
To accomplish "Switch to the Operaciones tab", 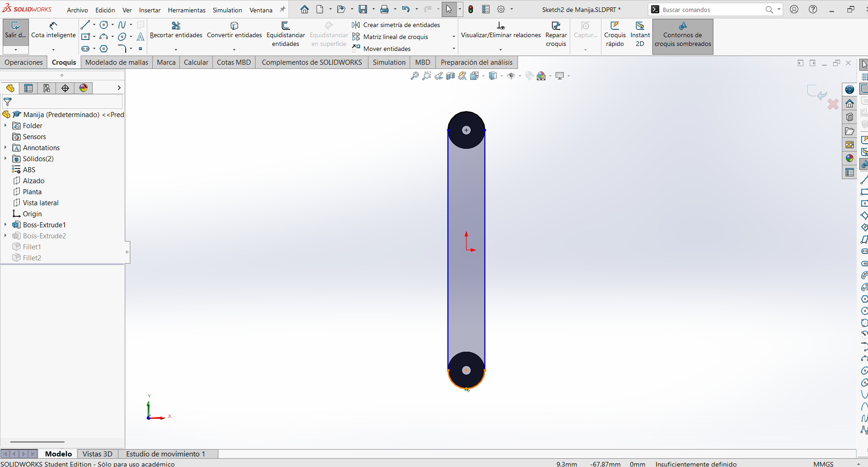I will click(24, 62).
